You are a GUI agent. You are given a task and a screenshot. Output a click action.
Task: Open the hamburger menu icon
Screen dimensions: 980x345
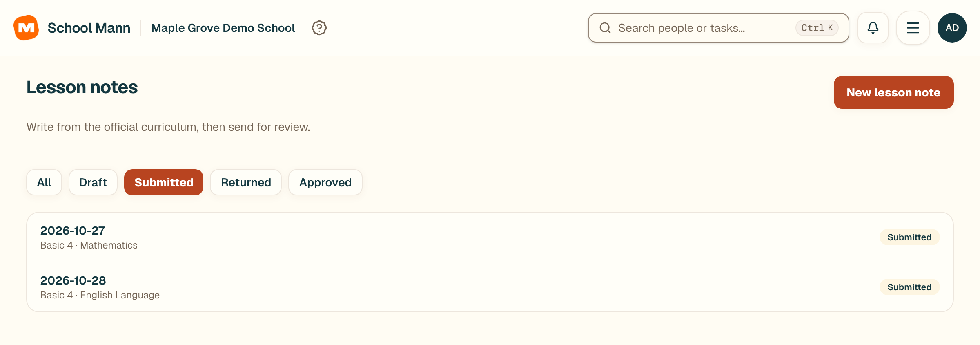(x=913, y=28)
